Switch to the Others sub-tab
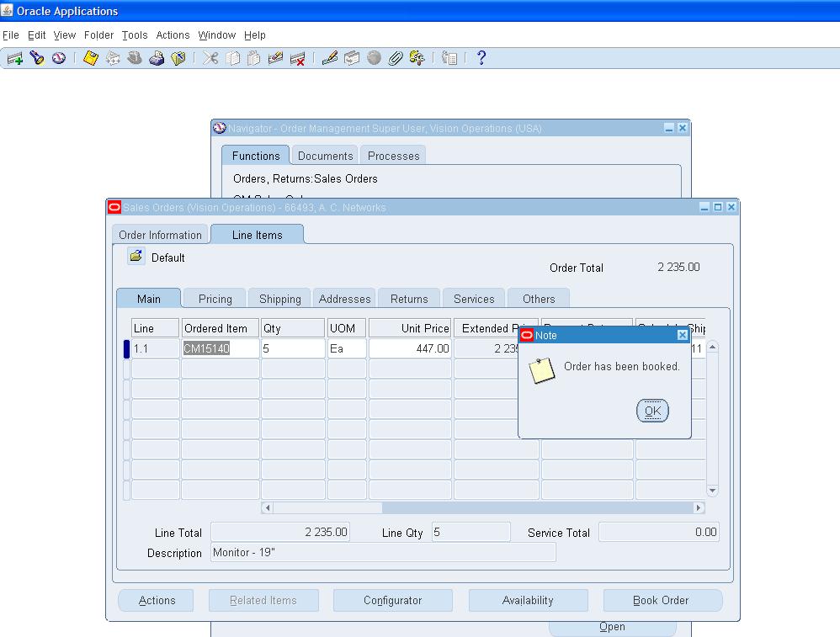Viewport: 840px width, 637px height. pos(539,299)
